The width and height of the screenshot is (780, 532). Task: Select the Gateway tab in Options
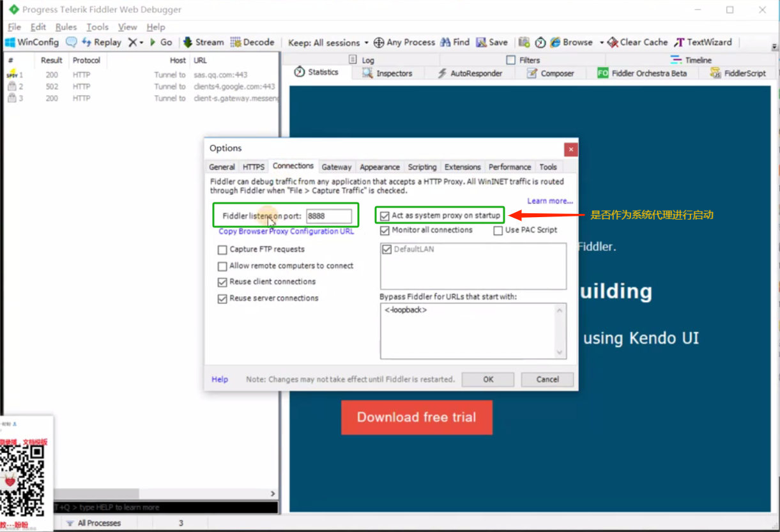pos(337,167)
